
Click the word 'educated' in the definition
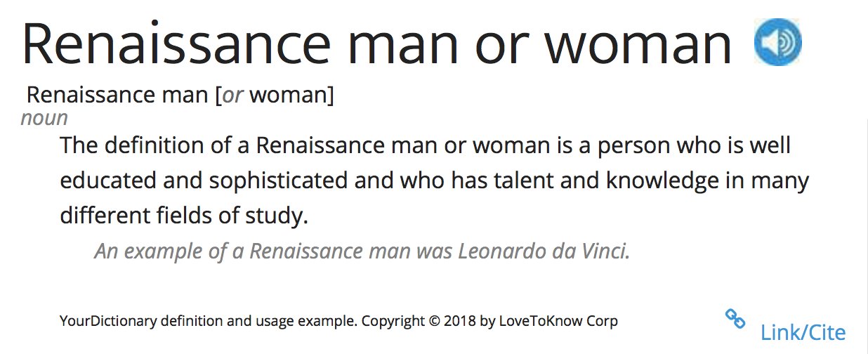tap(108, 181)
